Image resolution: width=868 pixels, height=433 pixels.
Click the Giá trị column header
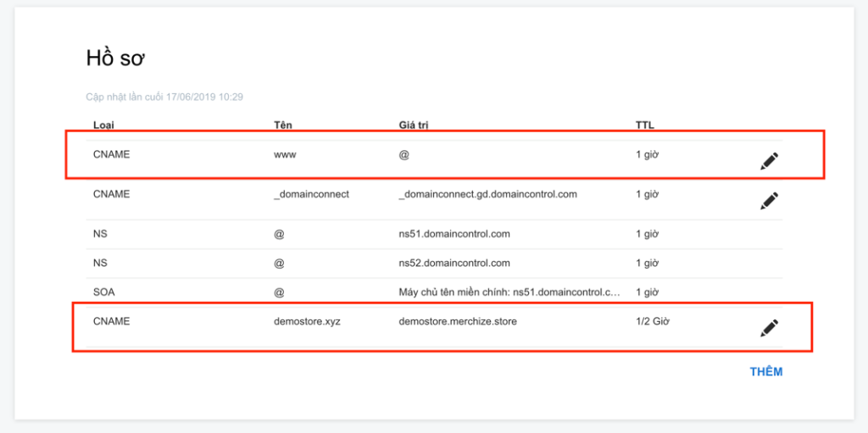point(414,125)
